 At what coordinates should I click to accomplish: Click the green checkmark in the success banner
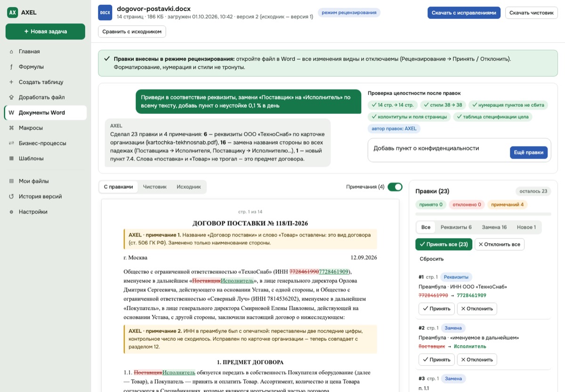coord(107,59)
